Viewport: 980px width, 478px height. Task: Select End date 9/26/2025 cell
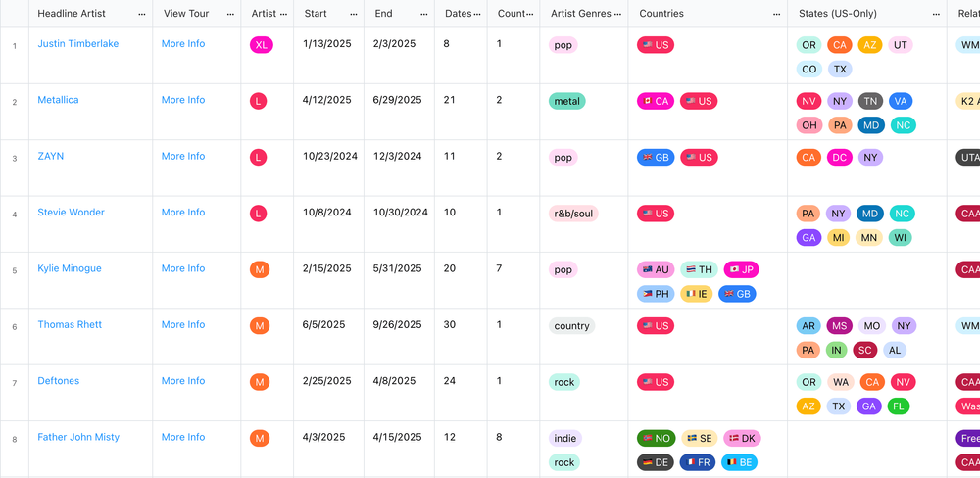click(x=400, y=337)
